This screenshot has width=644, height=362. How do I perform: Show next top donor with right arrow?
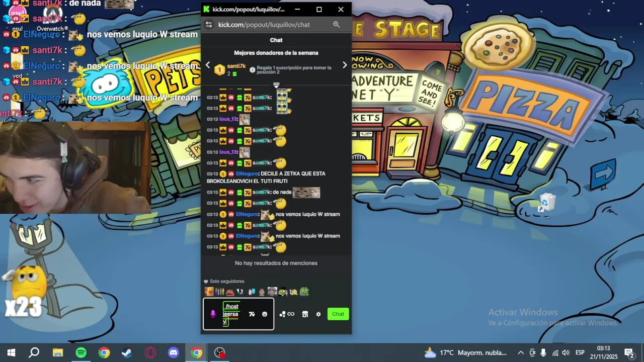(x=345, y=65)
